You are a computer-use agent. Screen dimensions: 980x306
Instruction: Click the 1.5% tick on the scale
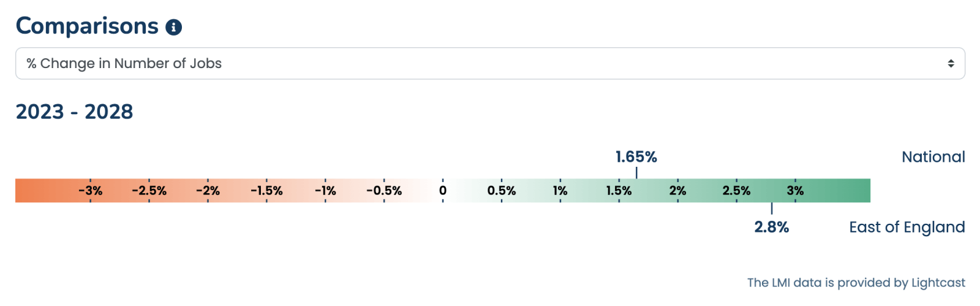pos(619,191)
